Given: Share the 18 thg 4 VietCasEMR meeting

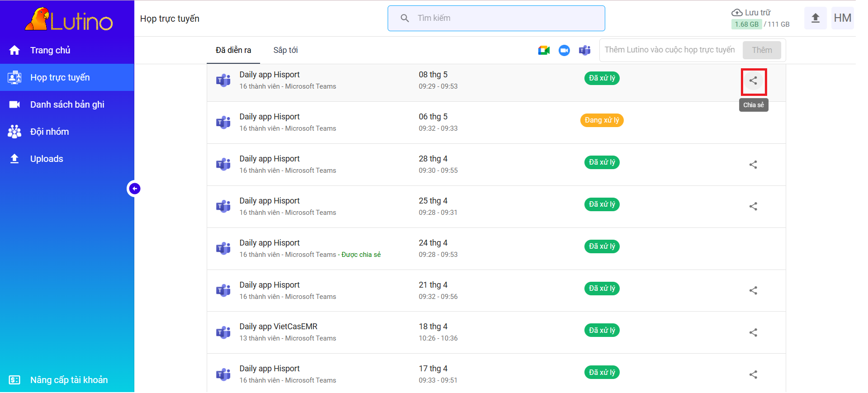Looking at the screenshot, I should click(x=753, y=332).
